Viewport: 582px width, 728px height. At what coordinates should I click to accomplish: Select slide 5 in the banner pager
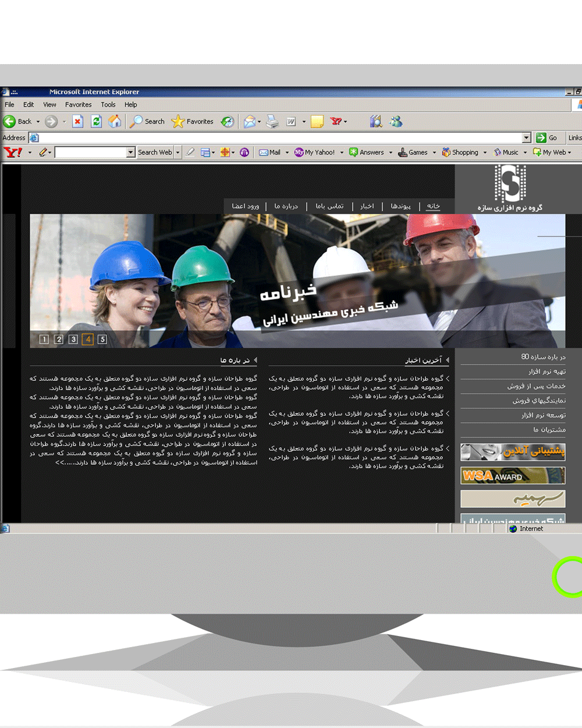(x=102, y=339)
